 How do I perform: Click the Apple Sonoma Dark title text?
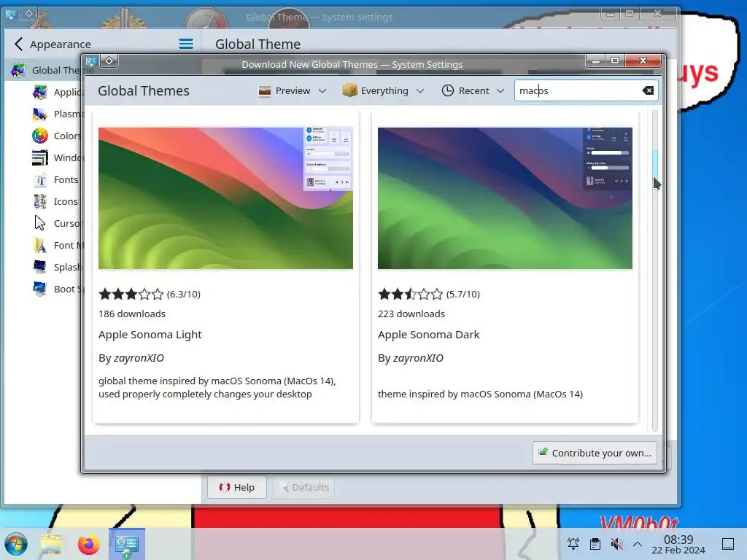[x=428, y=335]
